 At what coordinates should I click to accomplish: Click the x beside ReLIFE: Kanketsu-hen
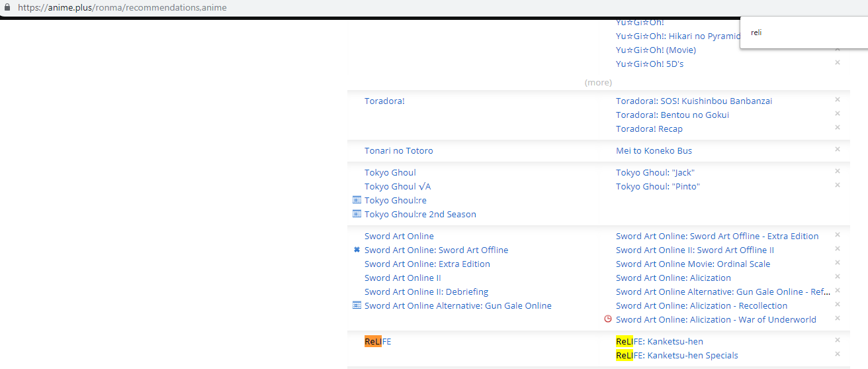pos(838,340)
